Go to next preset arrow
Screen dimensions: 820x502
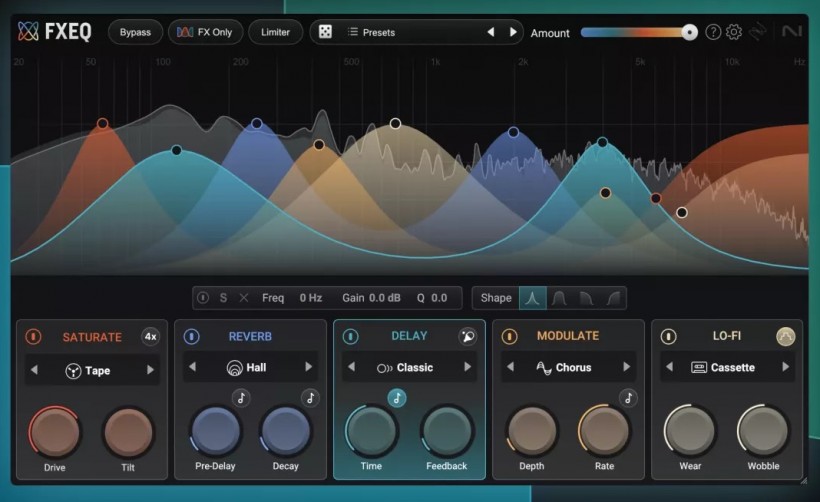click(x=513, y=32)
